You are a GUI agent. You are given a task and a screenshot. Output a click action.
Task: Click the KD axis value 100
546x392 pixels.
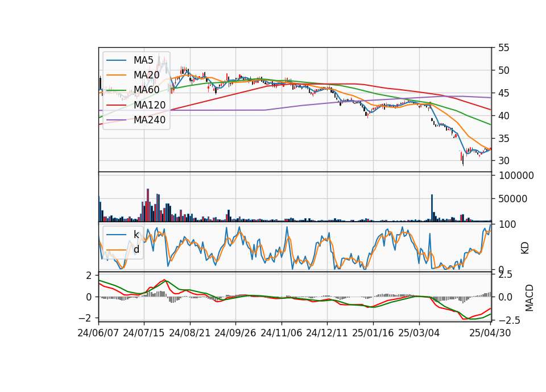pyautogui.click(x=507, y=224)
